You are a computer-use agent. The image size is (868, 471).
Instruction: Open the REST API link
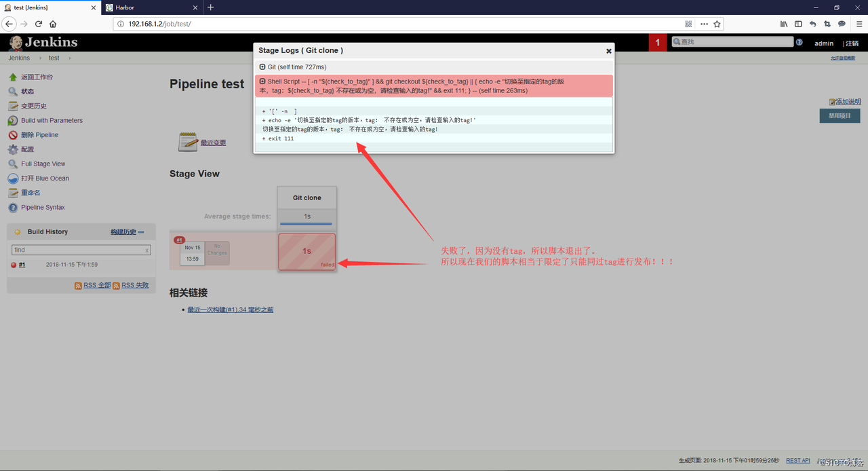click(798, 460)
